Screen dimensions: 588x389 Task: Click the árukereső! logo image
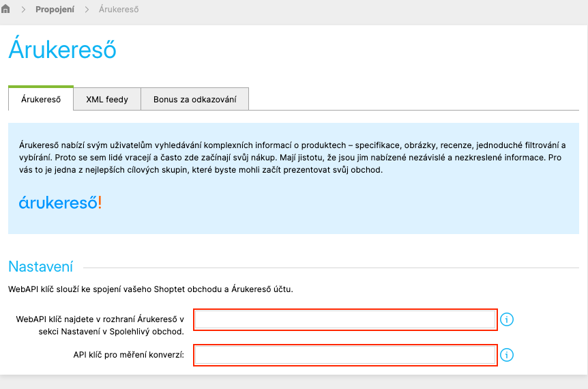(61, 203)
